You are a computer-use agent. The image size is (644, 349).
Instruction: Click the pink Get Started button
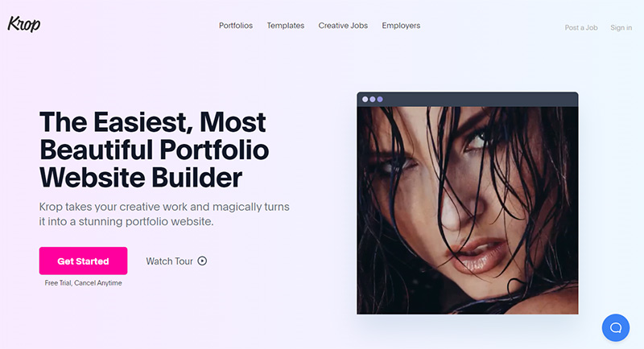pyautogui.click(x=83, y=261)
